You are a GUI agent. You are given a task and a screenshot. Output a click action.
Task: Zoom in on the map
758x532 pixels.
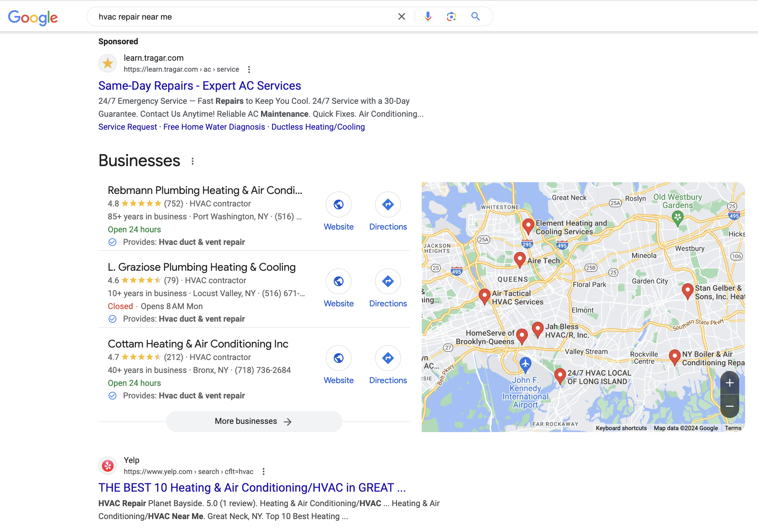729,383
